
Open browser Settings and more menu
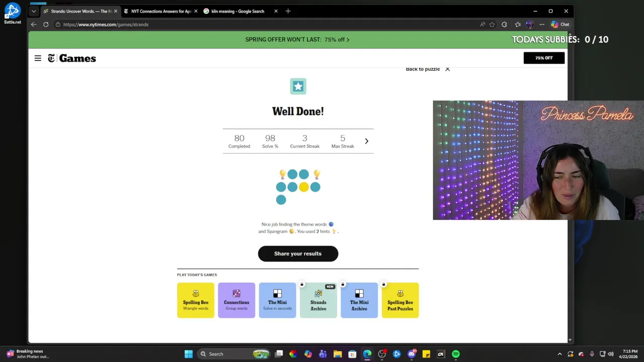click(542, 24)
